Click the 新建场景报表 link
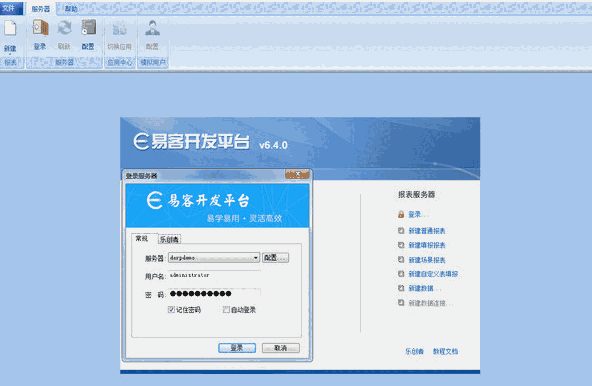The width and height of the screenshot is (592, 386). tap(427, 260)
